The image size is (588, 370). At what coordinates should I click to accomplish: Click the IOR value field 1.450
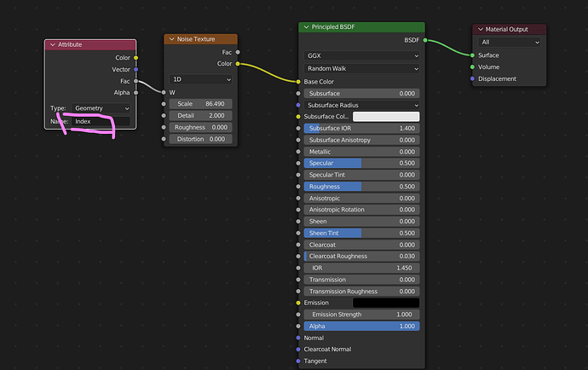(361, 268)
